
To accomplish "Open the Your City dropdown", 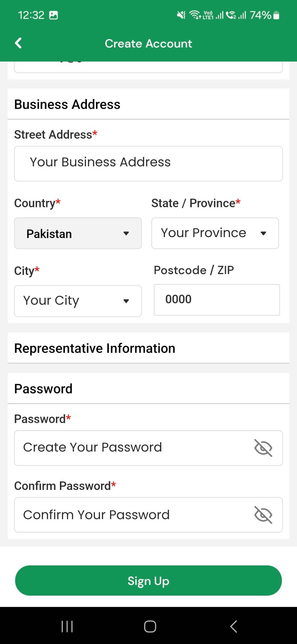I will (78, 301).
